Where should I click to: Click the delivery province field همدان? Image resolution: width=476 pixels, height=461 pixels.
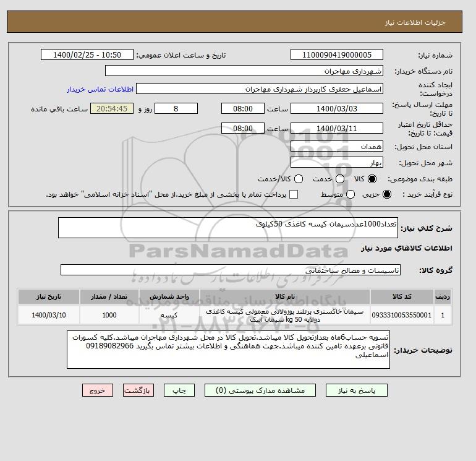(337, 147)
